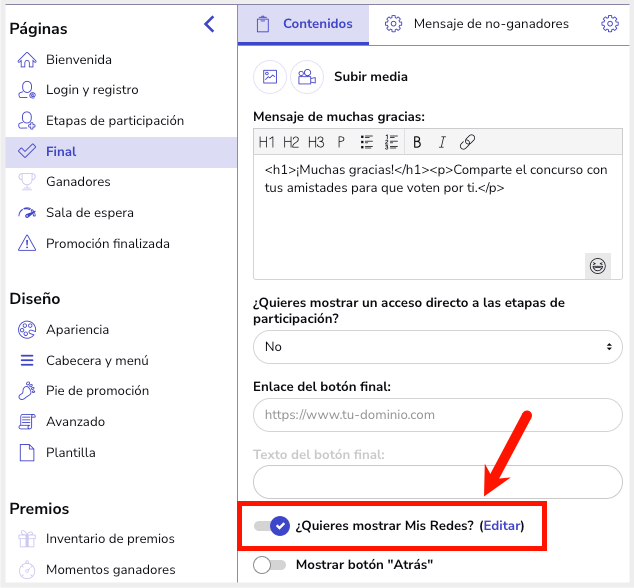This screenshot has height=588, width=634.
Task: Click the image upload icon
Action: pos(269,77)
